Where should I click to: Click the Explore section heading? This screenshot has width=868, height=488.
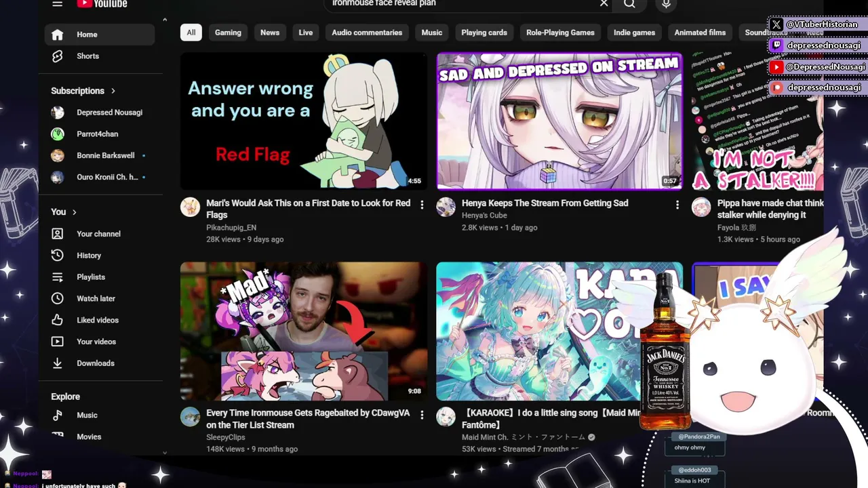pos(65,396)
